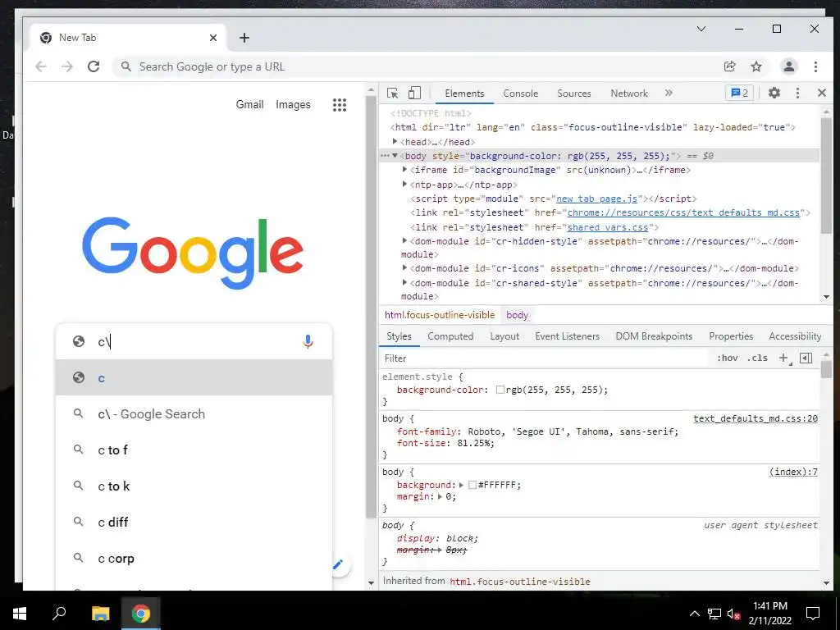Click the share page icon in address bar
The height and width of the screenshot is (630, 840).
(729, 66)
